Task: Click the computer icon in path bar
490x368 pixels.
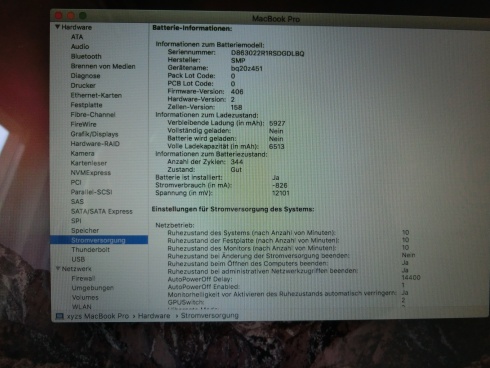Action: point(60,316)
